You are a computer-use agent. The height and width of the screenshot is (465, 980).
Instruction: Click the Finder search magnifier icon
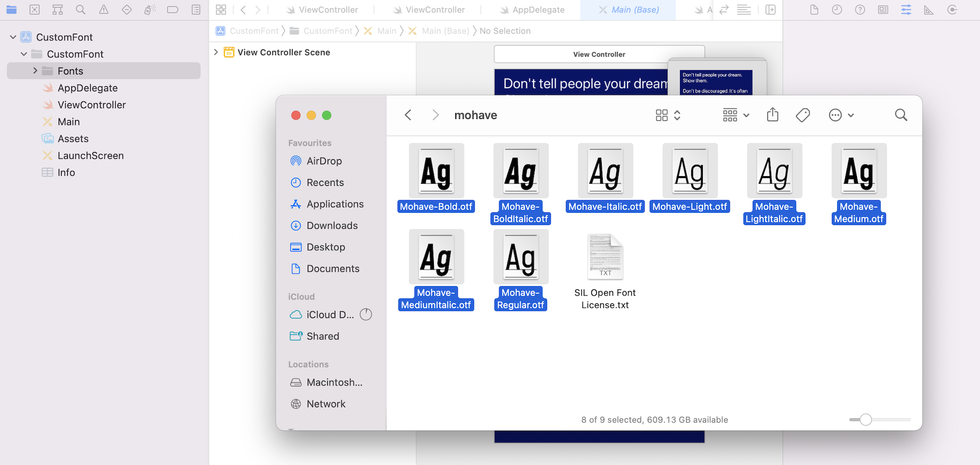[901, 115]
